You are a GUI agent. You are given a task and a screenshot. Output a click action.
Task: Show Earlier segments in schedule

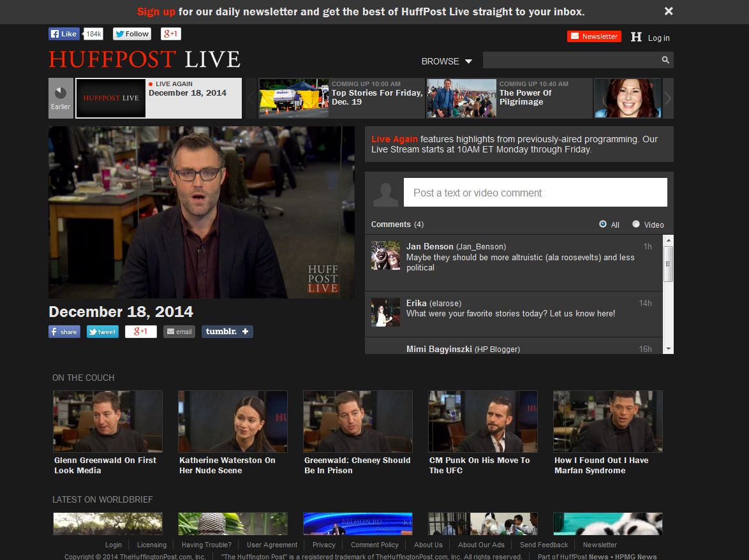click(61, 98)
